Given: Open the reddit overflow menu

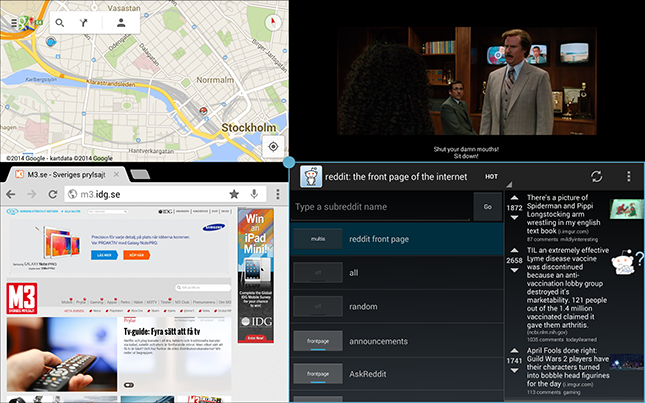Looking at the screenshot, I should point(628,176).
